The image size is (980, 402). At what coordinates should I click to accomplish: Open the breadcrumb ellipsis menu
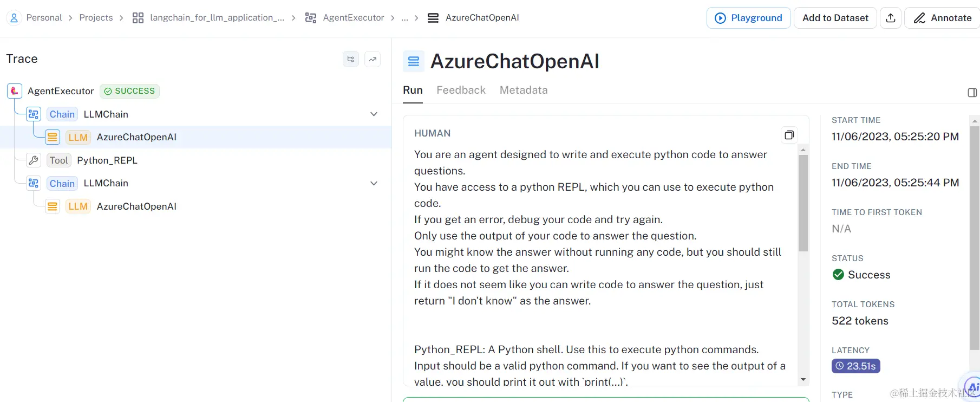coord(404,18)
